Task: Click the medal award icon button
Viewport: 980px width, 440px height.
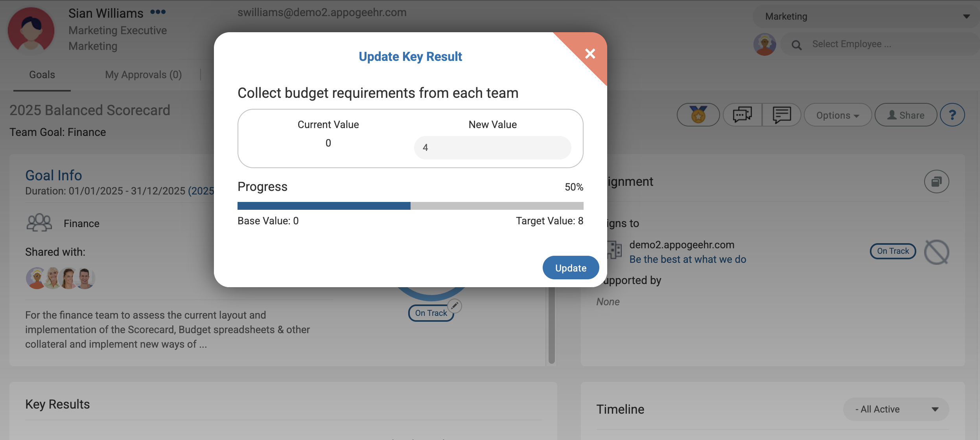Action: [x=698, y=115]
